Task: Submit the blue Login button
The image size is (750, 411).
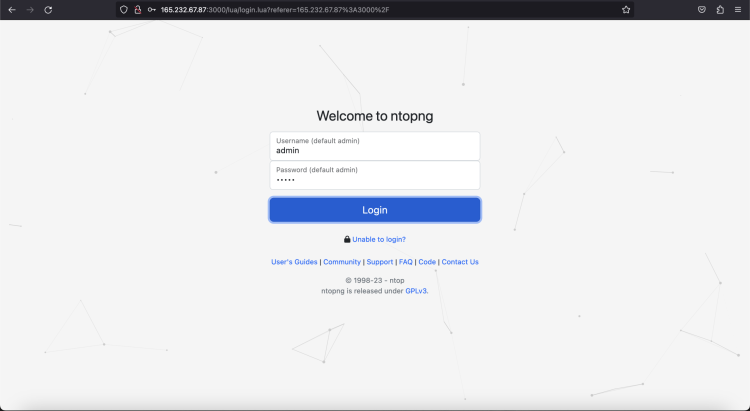Action: tap(375, 210)
